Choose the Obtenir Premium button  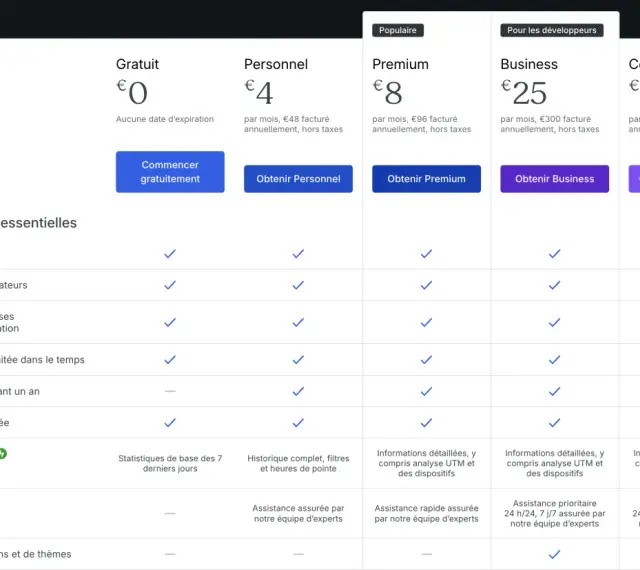tap(426, 179)
